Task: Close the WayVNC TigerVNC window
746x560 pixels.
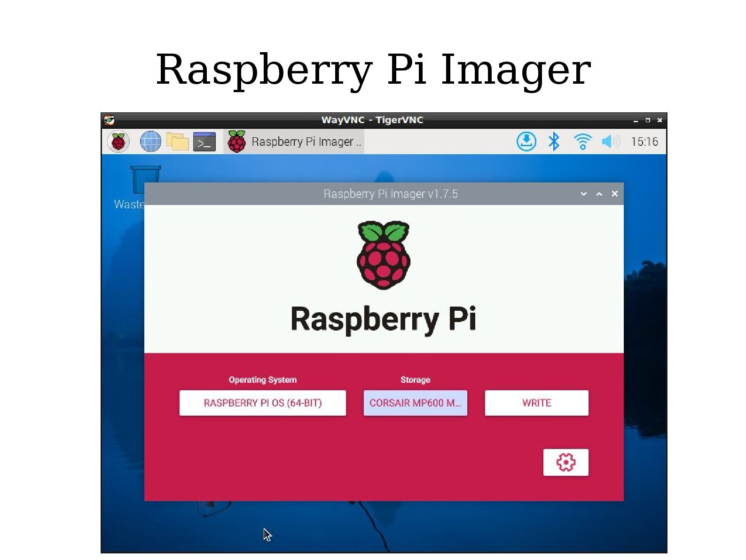Action: click(x=660, y=120)
